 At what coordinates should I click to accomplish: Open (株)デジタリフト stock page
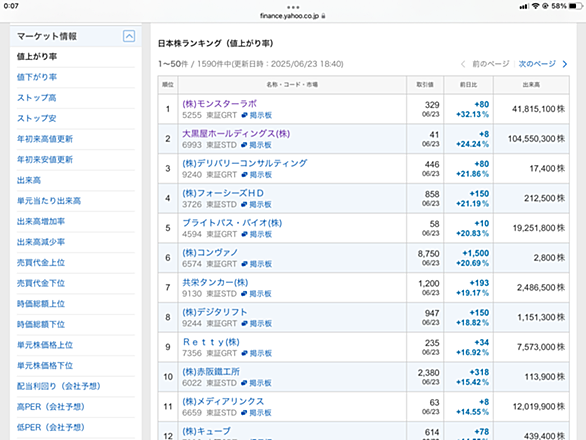(215, 312)
